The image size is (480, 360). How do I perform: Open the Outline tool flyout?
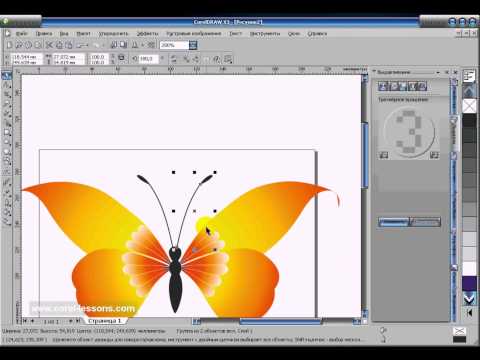[x=6, y=202]
